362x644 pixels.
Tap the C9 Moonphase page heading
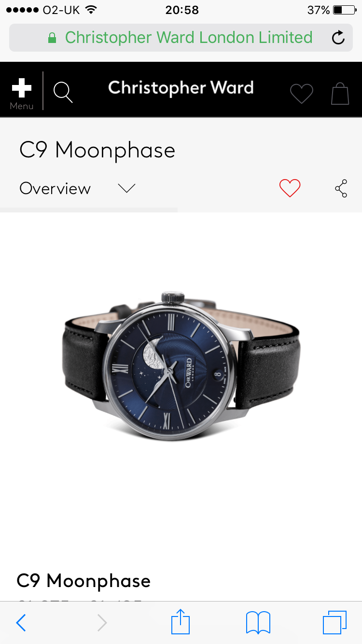pyautogui.click(x=97, y=150)
